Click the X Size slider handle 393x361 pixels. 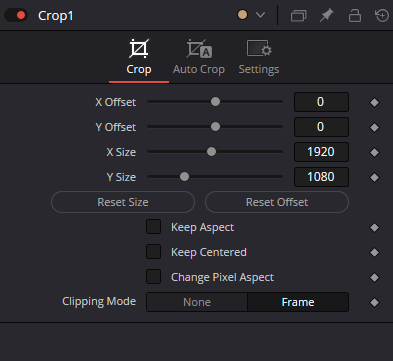(x=211, y=151)
